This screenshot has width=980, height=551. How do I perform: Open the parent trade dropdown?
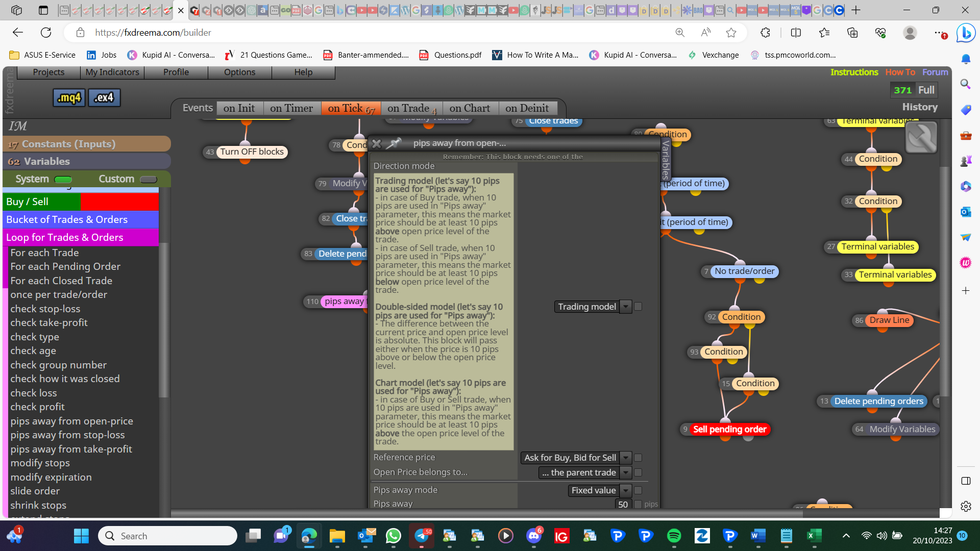(585, 472)
